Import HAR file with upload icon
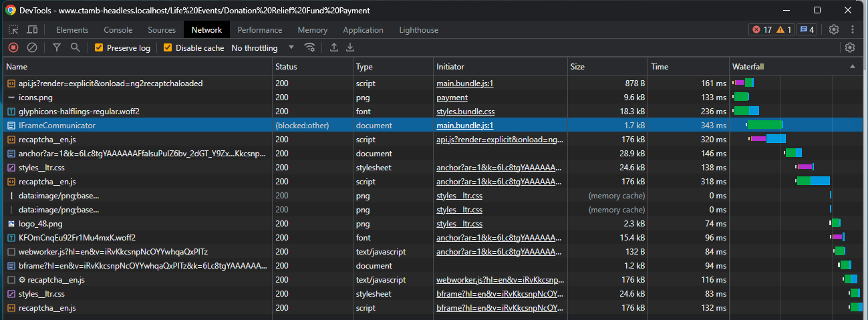 (x=334, y=47)
